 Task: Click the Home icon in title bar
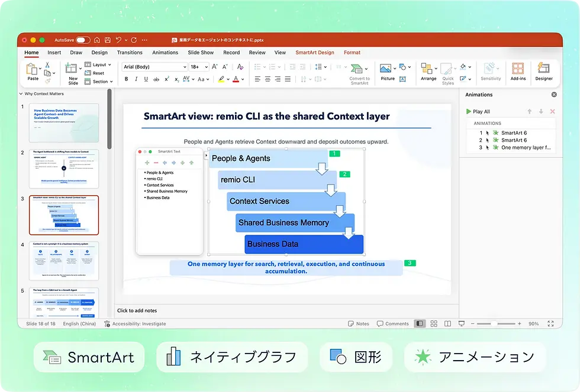(x=97, y=40)
